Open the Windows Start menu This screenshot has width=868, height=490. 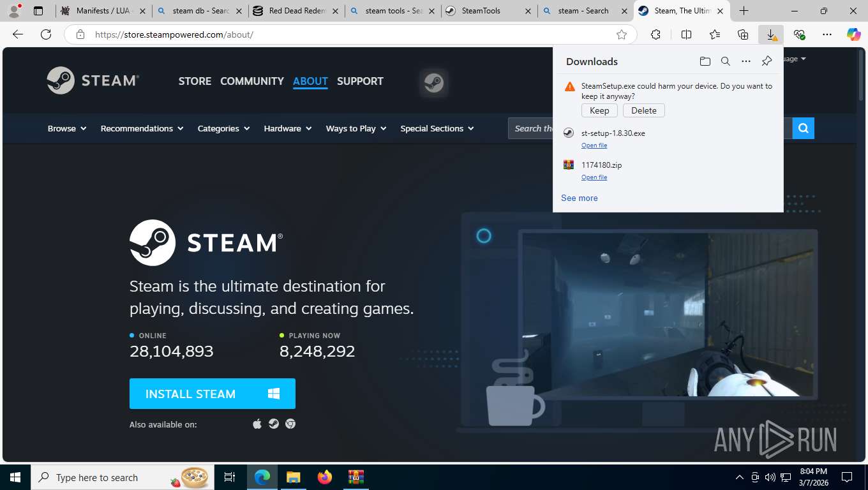pos(15,477)
